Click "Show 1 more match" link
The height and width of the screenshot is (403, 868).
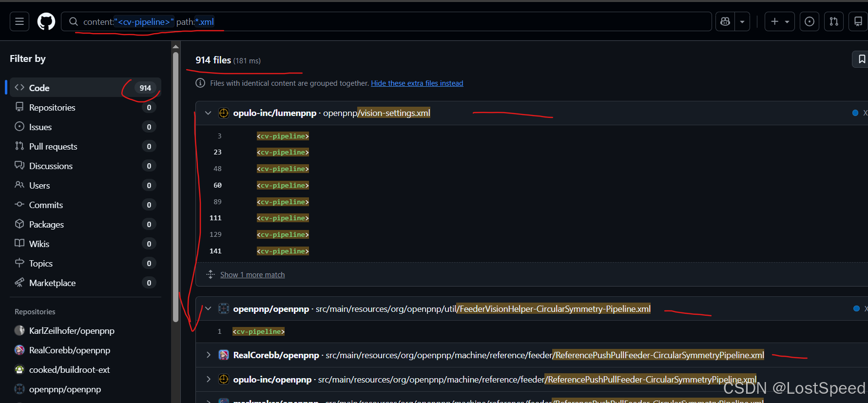[252, 275]
